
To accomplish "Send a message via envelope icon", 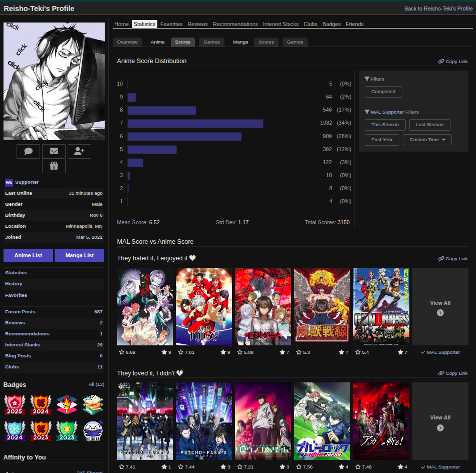I will [54, 151].
